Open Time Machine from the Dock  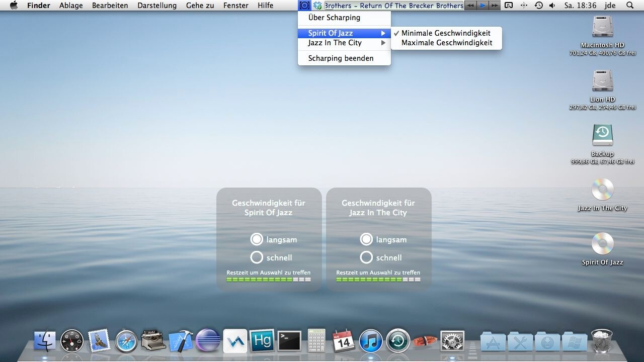[398, 341]
